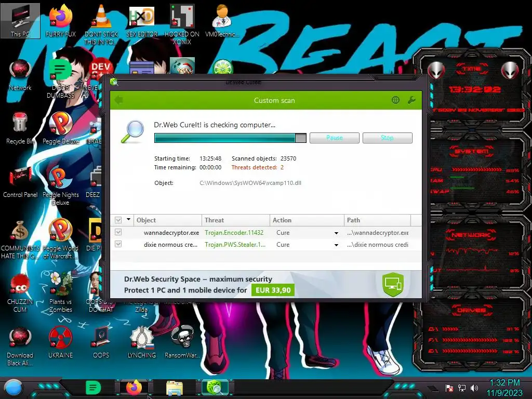The image size is (532, 399).
Task: Open the Plants vs Zombies shortcut
Action: tap(60, 292)
